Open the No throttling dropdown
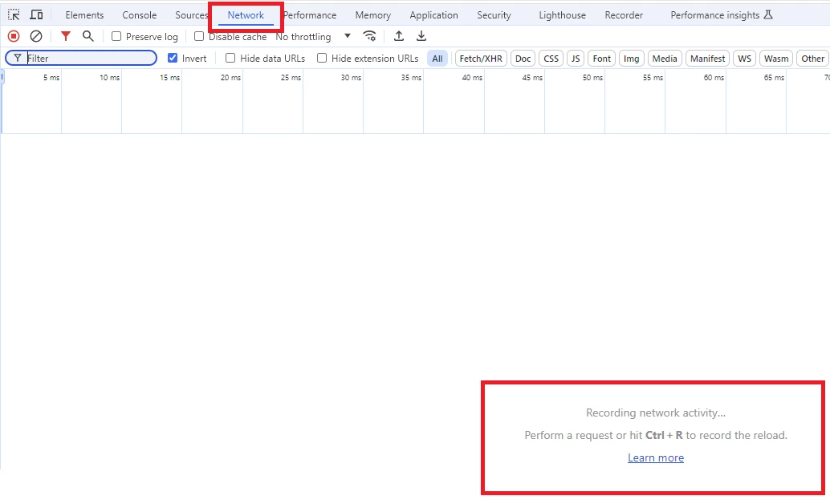The height and width of the screenshot is (504, 830). pyautogui.click(x=313, y=37)
